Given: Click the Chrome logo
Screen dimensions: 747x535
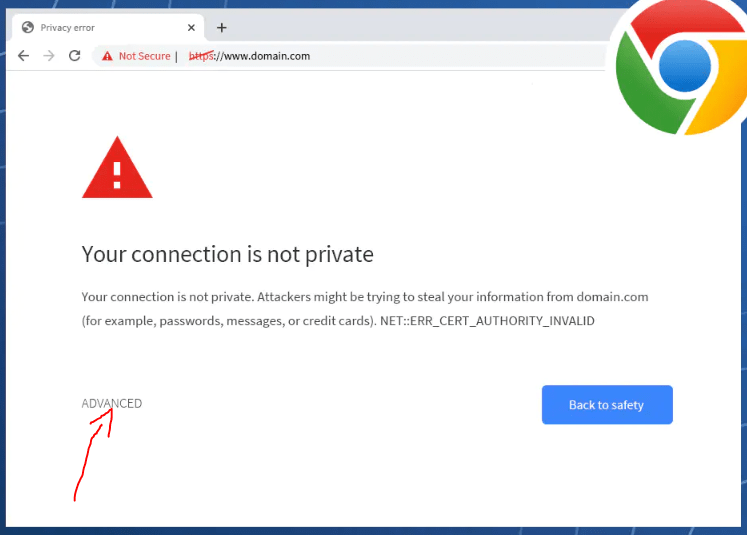Looking at the screenshot, I should [680, 67].
